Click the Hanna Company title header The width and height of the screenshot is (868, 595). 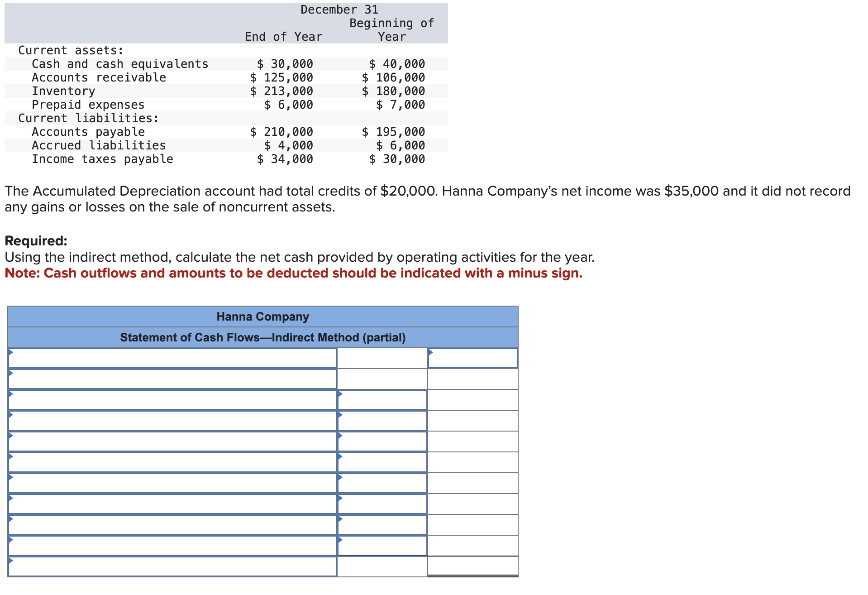(263, 317)
